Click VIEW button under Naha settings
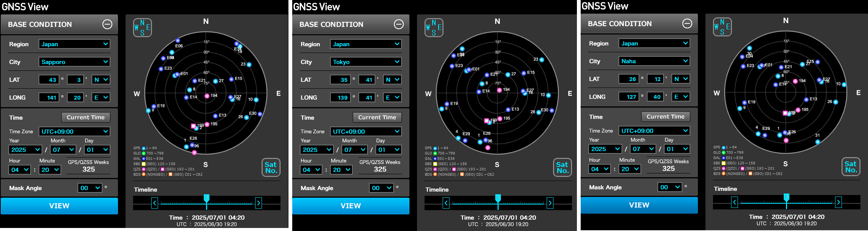Viewport: 868px width, 231px height. point(639,205)
